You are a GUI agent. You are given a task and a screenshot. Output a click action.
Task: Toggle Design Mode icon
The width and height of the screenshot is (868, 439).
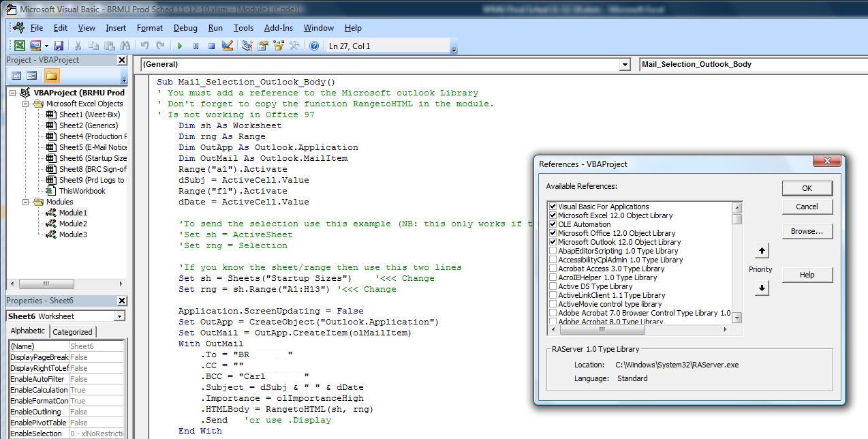tap(228, 46)
